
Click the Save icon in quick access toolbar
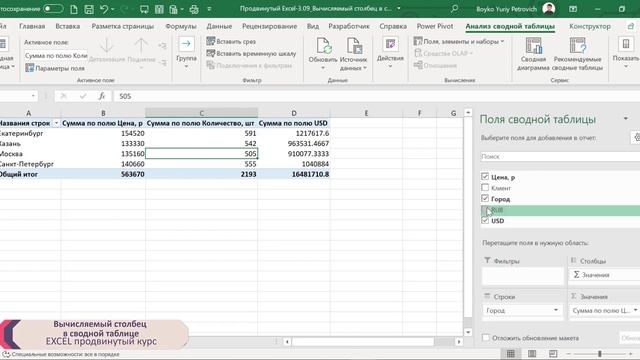[89, 9]
